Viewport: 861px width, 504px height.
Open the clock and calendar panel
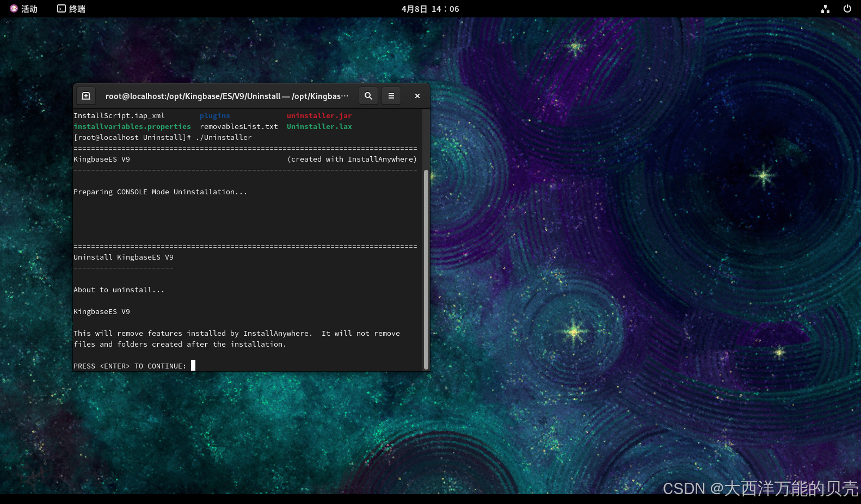point(430,9)
